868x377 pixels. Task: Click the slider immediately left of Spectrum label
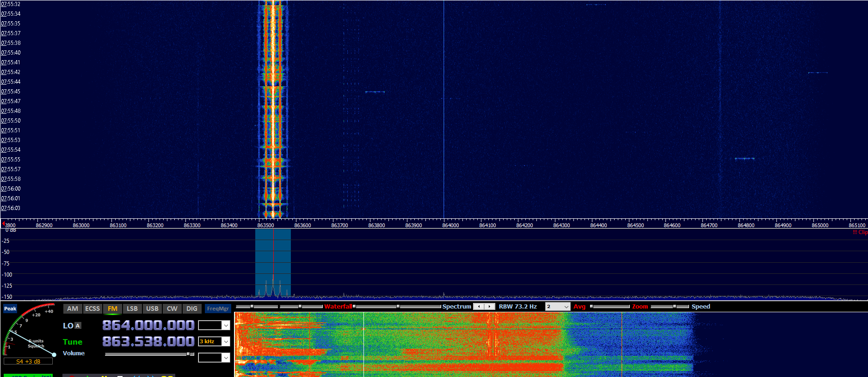tap(397, 307)
